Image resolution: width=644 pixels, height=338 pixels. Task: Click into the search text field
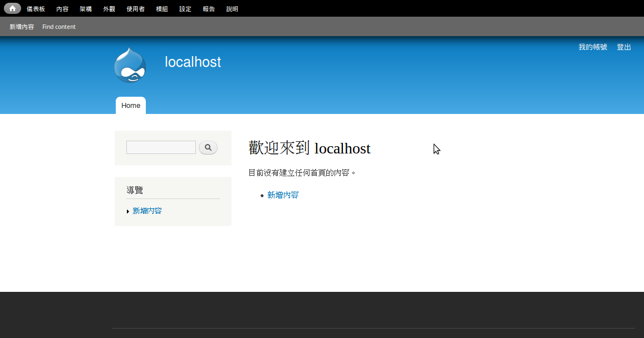(x=161, y=147)
